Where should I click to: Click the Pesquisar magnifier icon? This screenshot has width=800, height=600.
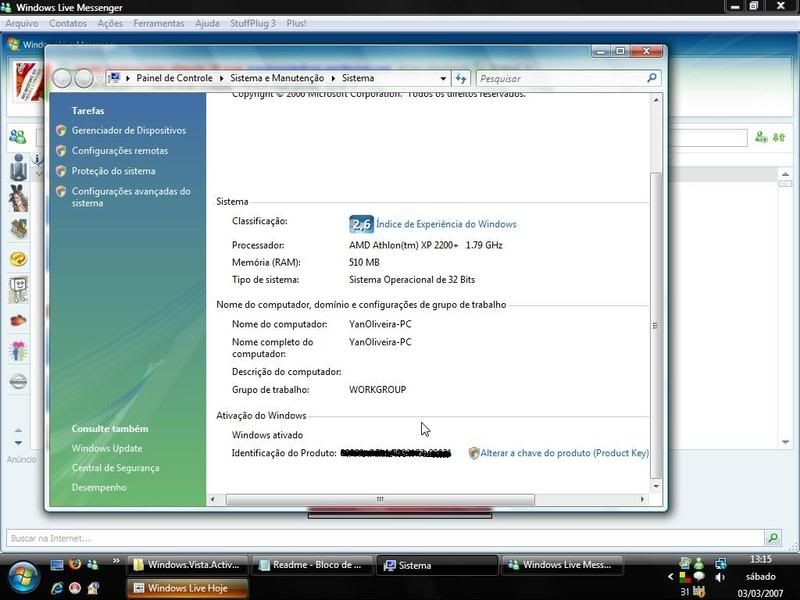(652, 78)
